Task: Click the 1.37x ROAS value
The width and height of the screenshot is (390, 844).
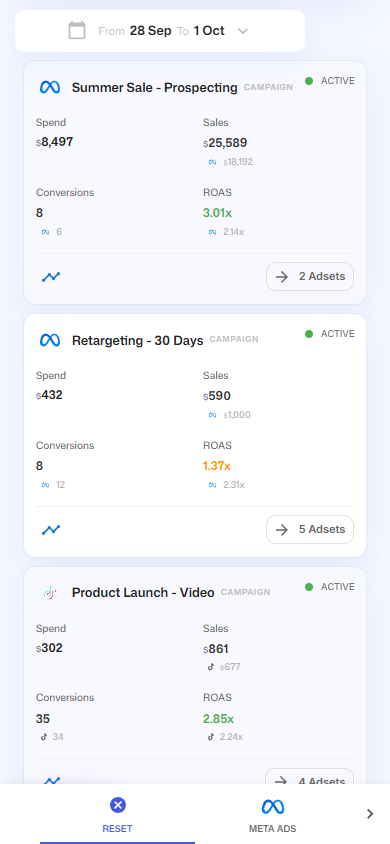Action: (217, 466)
